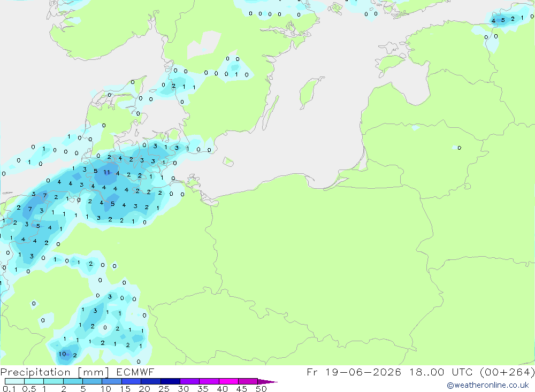Click legend swatch between 25 and 30
The width and height of the screenshot is (535, 392).
pyautogui.click(x=170, y=381)
